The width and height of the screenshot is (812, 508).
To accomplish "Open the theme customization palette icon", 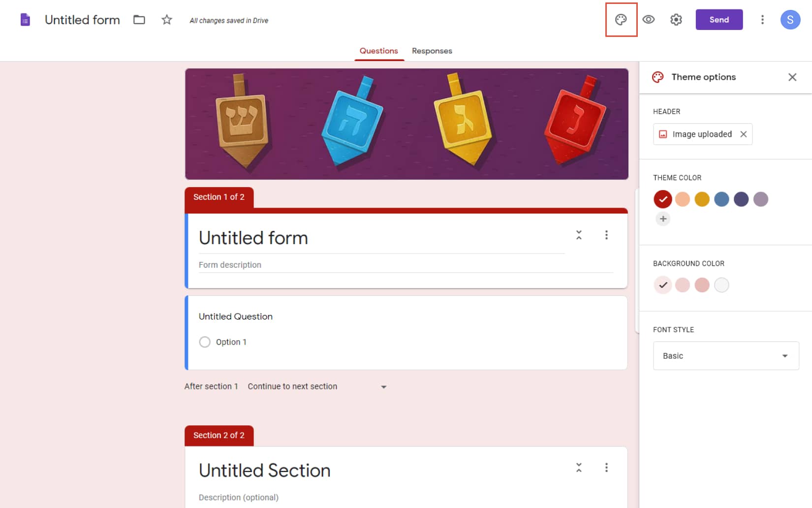I will [621, 20].
